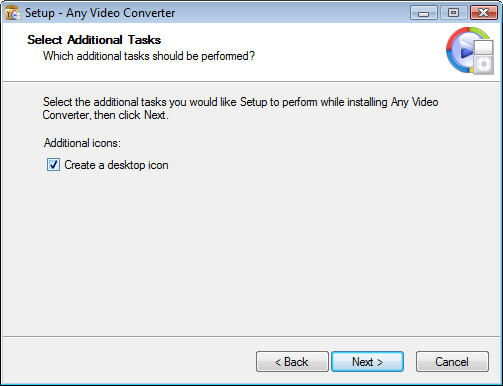Screen dimensions: 503x386
Task: Cancel the Any Video Converter installation
Action: pyautogui.click(x=452, y=362)
